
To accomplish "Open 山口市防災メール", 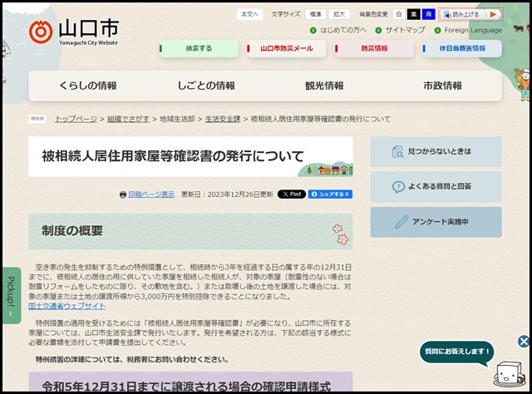I will (x=286, y=48).
